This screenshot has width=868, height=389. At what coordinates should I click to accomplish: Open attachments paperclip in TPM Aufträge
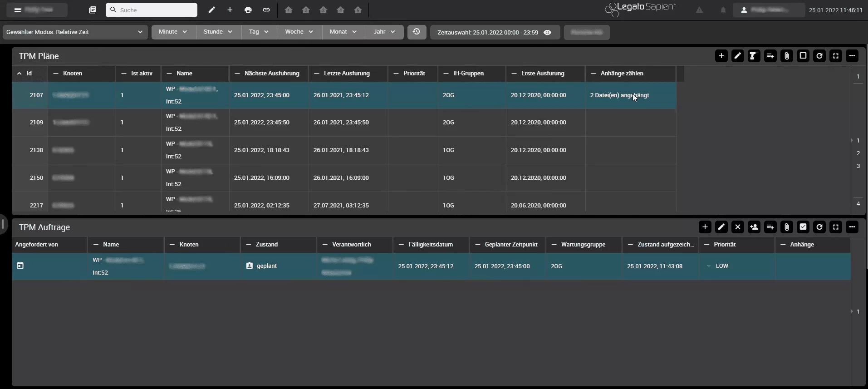coord(787,227)
